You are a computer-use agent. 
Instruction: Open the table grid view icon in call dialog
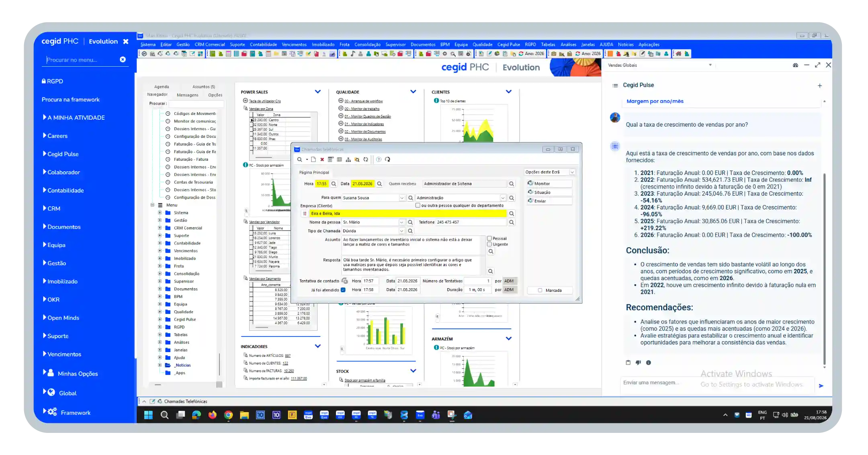(x=340, y=160)
